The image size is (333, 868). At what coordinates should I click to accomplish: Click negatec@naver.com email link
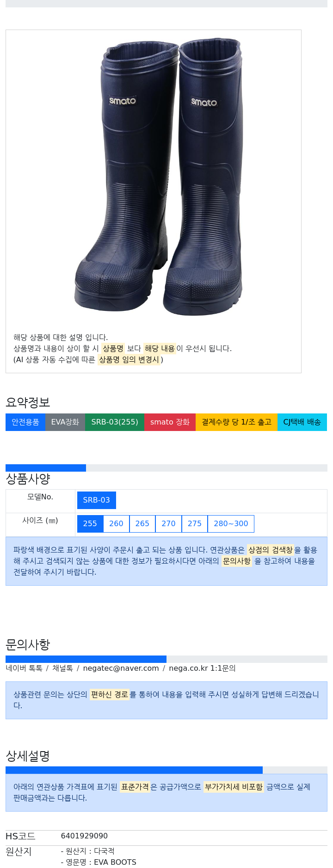point(121,668)
